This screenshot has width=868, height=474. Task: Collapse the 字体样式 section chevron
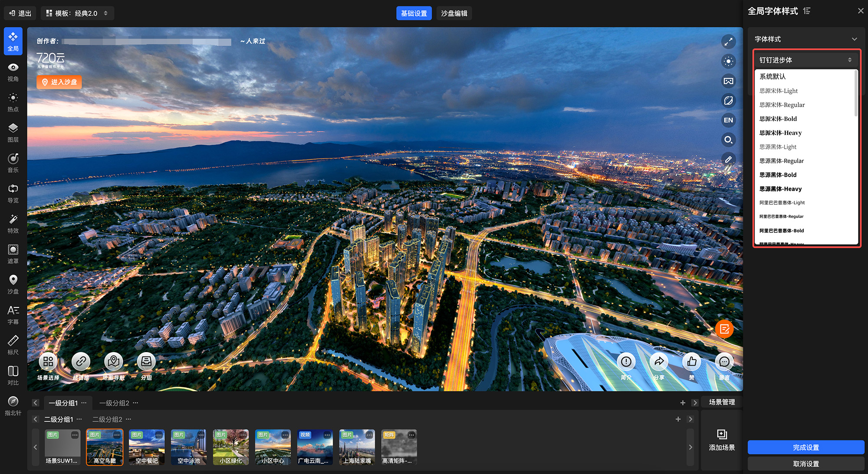pos(854,39)
